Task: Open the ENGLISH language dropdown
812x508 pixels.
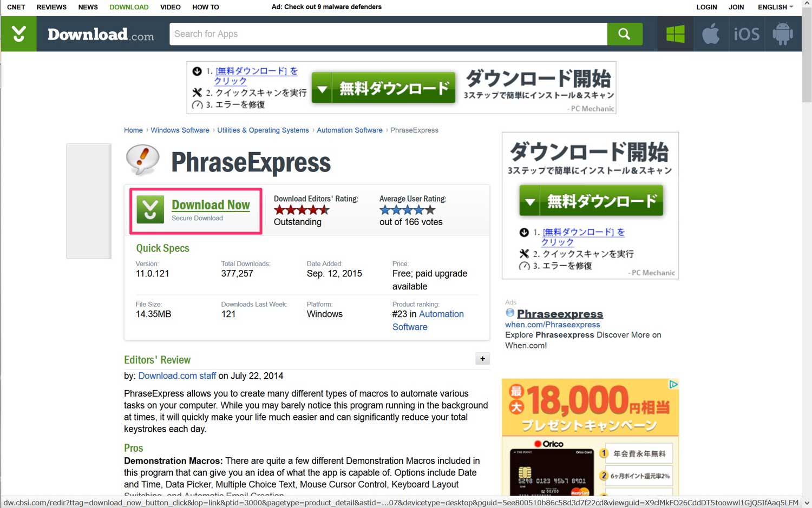Action: [775, 7]
